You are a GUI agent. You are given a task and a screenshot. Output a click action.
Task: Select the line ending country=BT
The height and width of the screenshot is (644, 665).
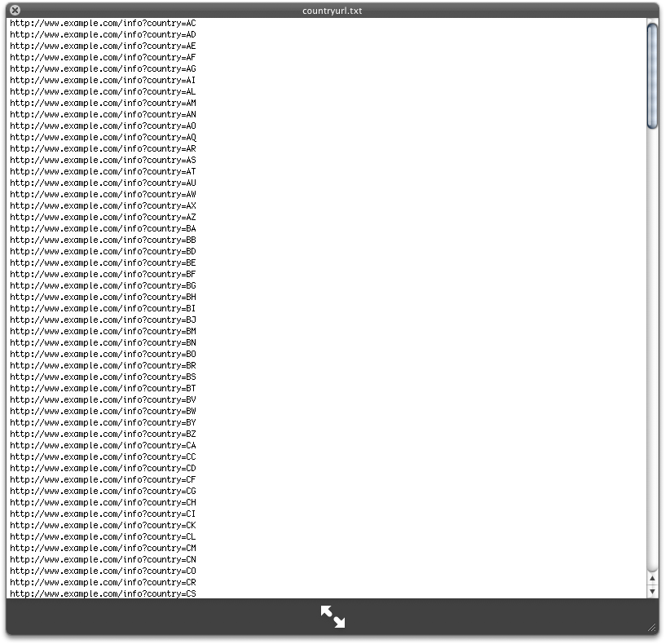click(x=103, y=389)
